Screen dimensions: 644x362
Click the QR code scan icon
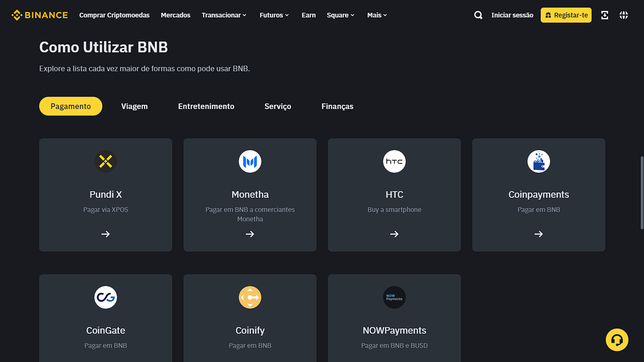604,15
